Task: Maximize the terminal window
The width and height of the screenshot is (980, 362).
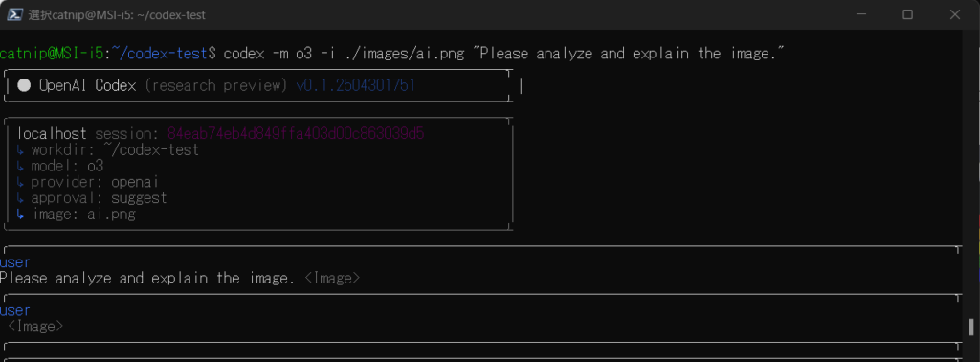Action: coord(908,14)
